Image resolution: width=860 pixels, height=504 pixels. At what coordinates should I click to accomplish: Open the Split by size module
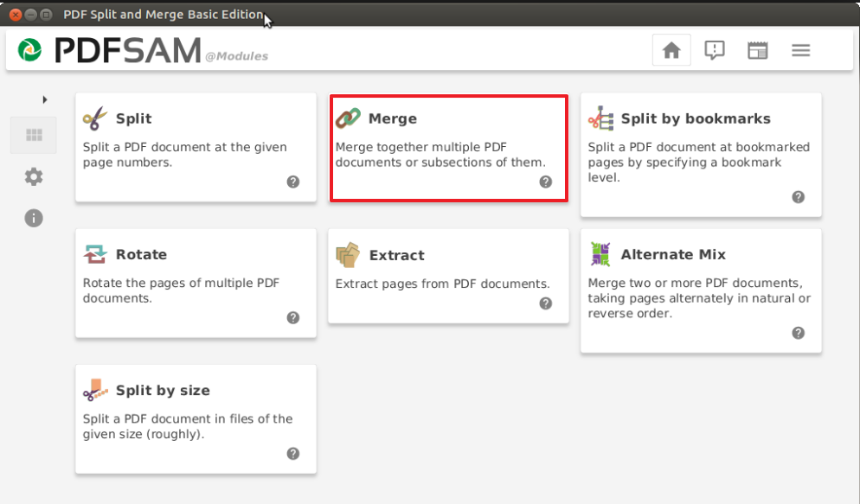pyautogui.click(x=196, y=419)
